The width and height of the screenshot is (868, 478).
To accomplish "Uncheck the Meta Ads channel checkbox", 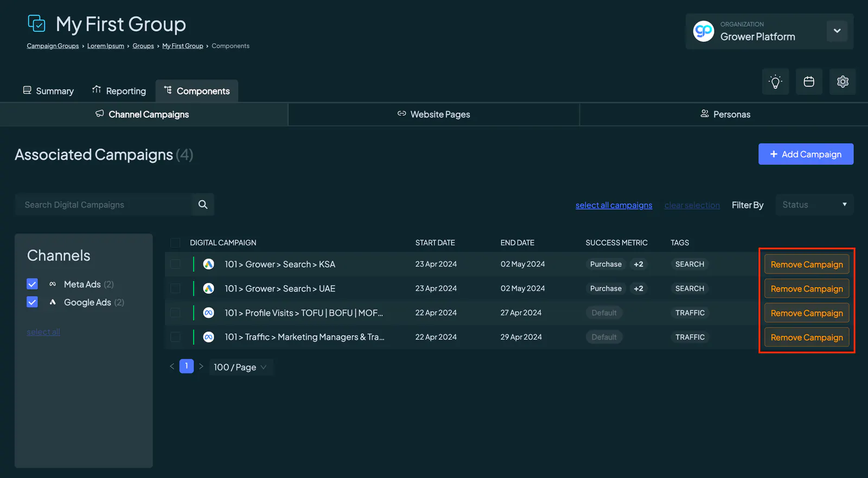I will click(32, 284).
